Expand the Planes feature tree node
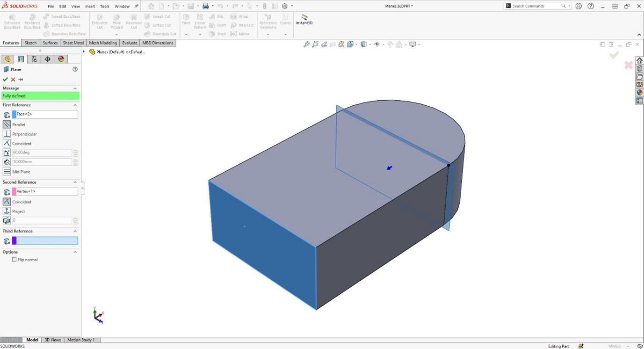Image resolution: width=644 pixels, height=349 pixels. coord(83,52)
